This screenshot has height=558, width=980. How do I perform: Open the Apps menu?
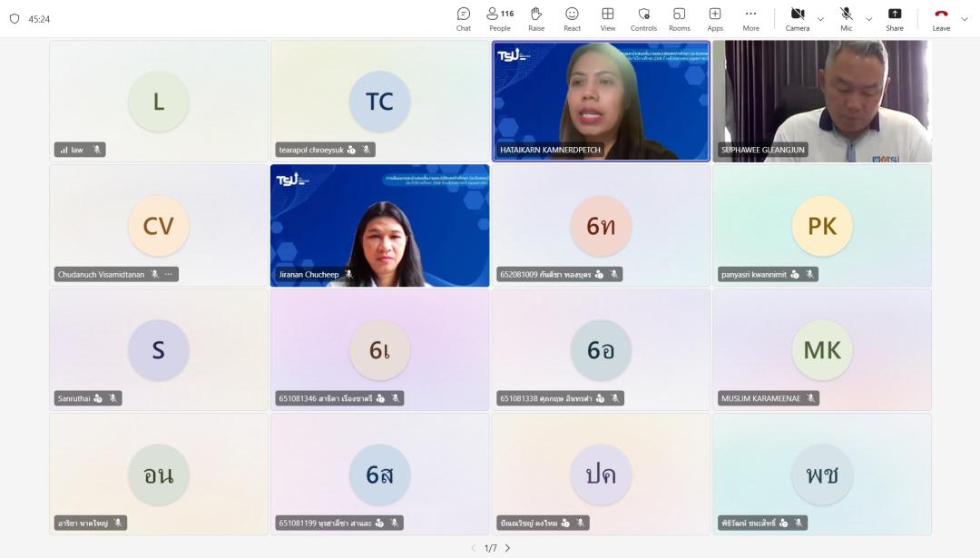715,19
